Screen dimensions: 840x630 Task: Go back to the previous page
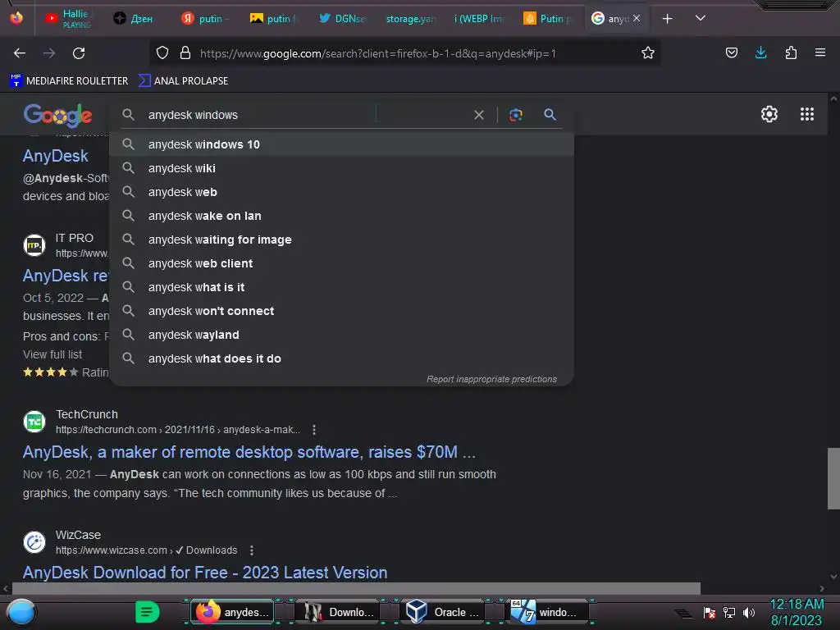20,53
